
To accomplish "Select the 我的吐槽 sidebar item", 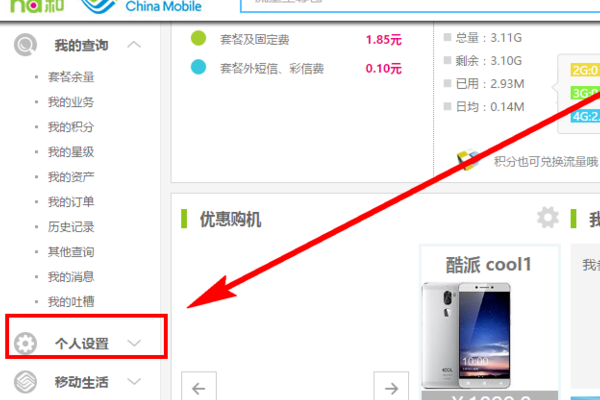I will 71,302.
